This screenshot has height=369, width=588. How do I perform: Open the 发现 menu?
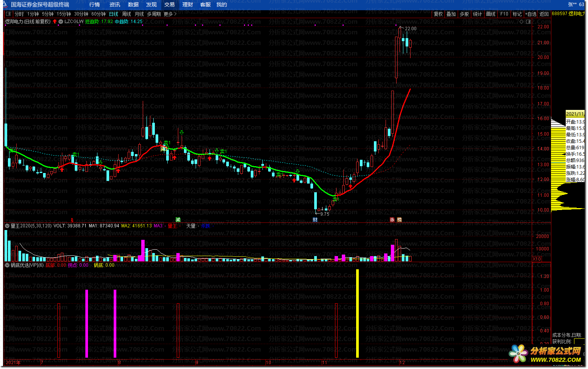pyautogui.click(x=151, y=5)
